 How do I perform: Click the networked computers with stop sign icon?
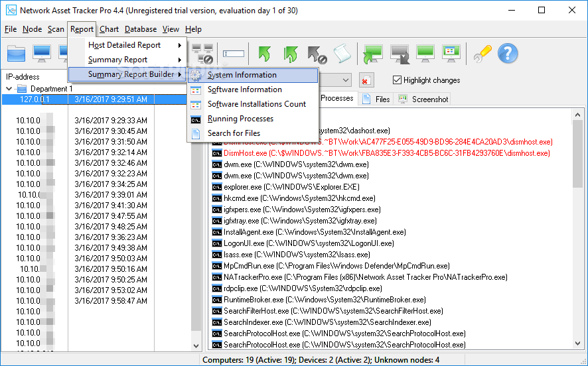(x=202, y=54)
